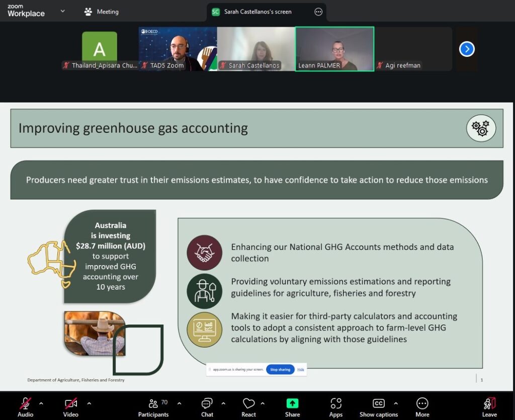Show next participants with blue arrow
Image resolution: width=515 pixels, height=420 pixels.
pyautogui.click(x=467, y=49)
